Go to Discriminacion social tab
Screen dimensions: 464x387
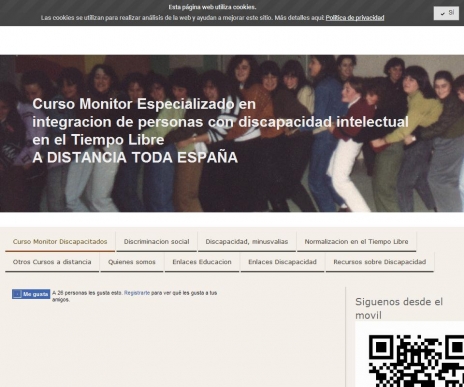[x=156, y=242]
